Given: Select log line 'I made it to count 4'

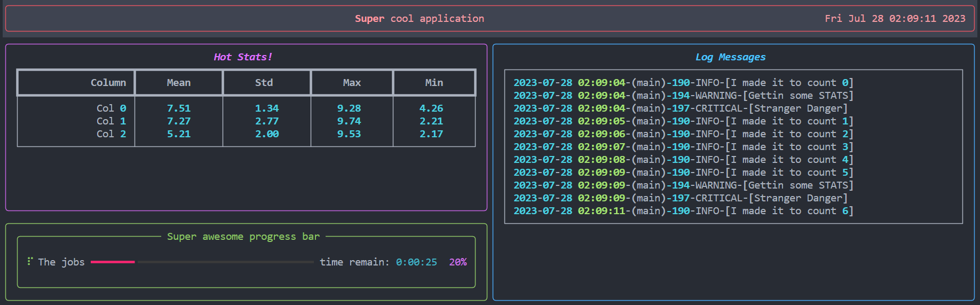Looking at the screenshot, I should [x=684, y=160].
